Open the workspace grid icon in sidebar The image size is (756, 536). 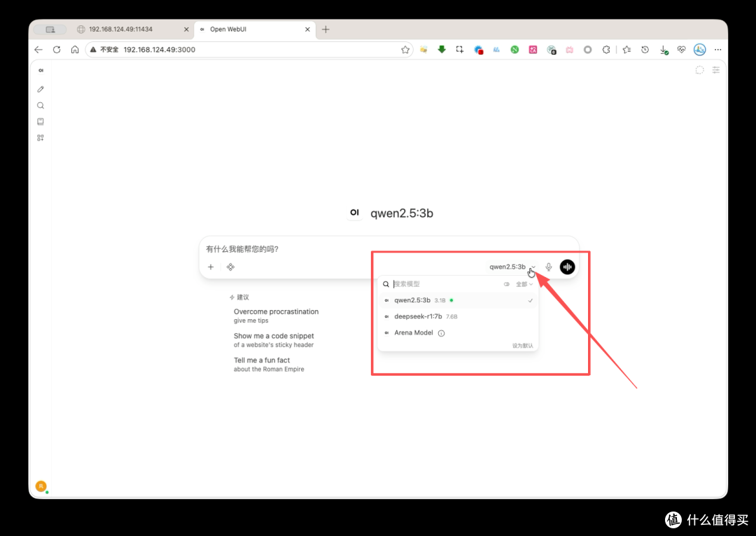tap(41, 138)
